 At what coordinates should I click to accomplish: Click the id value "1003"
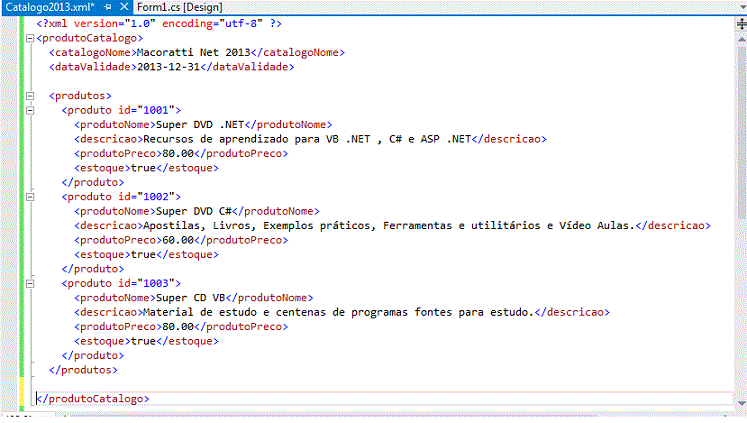coord(156,283)
